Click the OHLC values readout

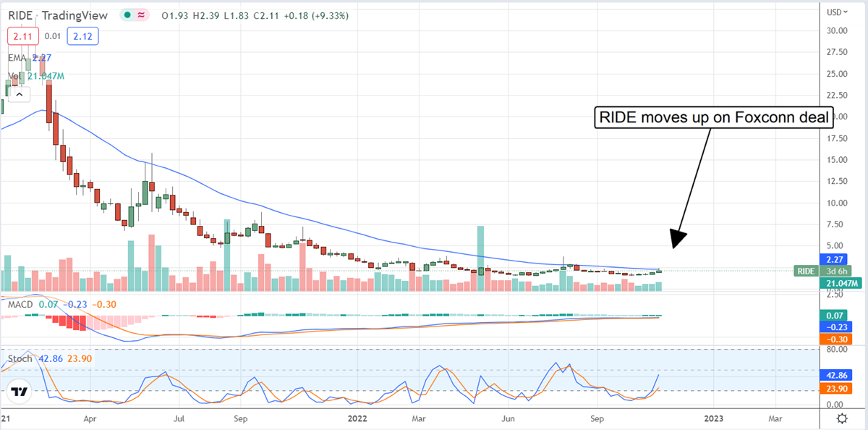coord(255,15)
